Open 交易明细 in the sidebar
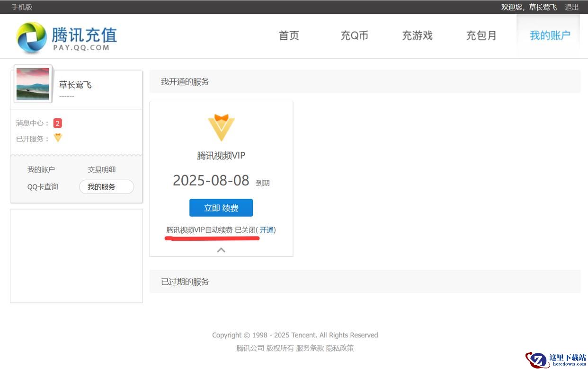 [x=102, y=169]
